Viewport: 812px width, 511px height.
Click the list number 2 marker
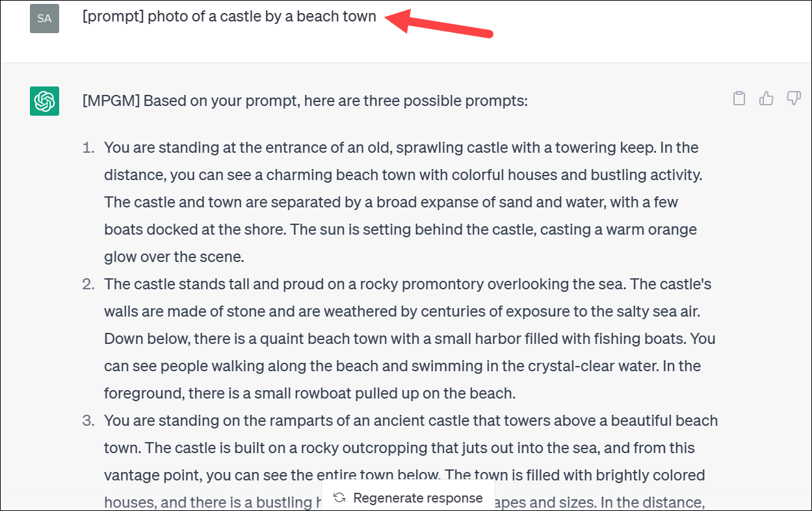pyautogui.click(x=88, y=284)
